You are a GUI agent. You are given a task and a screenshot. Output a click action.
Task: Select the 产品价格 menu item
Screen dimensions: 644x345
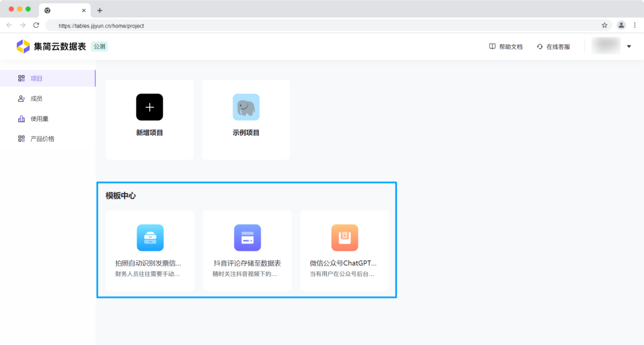tap(48, 139)
